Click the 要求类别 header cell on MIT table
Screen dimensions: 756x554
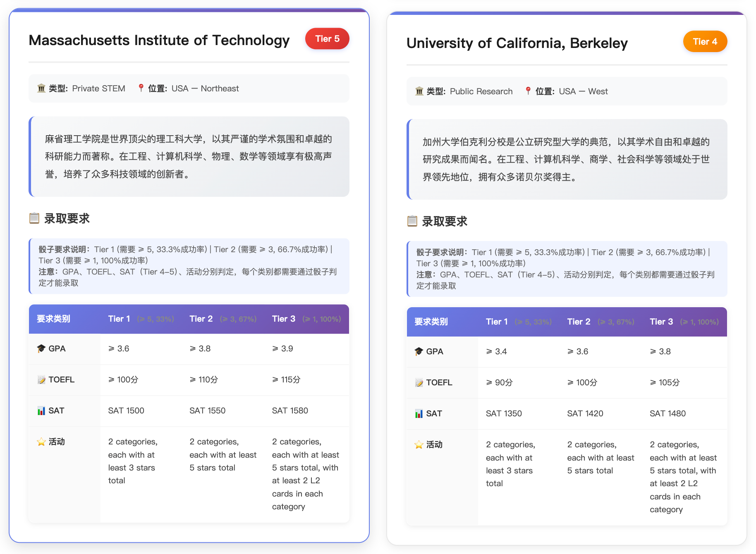click(53, 319)
